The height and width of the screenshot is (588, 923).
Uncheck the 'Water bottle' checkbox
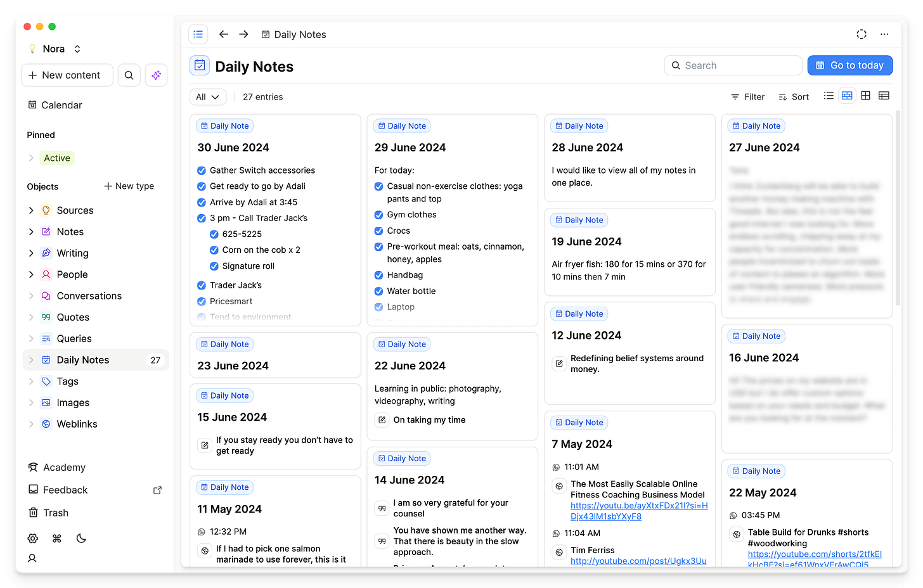point(379,291)
